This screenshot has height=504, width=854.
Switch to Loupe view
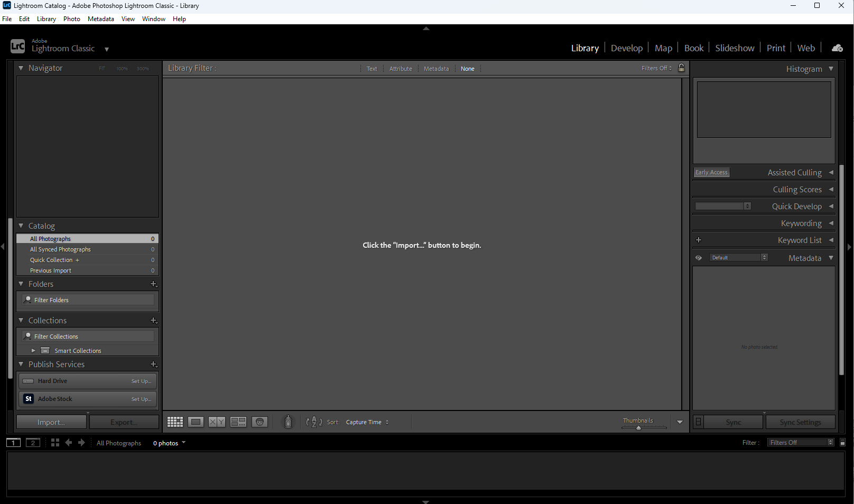point(196,422)
